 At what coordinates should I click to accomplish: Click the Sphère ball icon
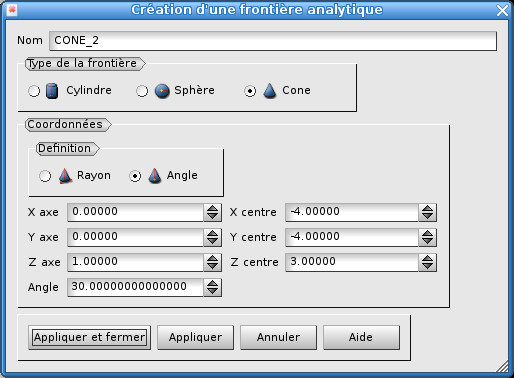coord(162,91)
